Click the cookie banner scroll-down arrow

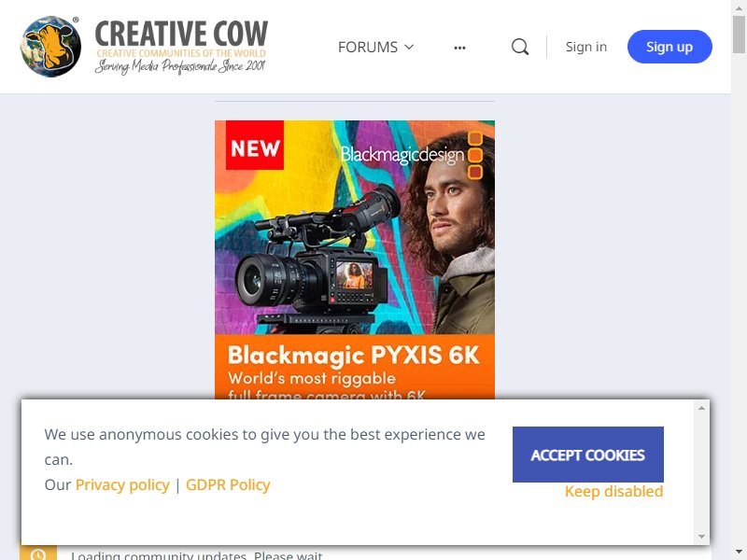point(701,537)
